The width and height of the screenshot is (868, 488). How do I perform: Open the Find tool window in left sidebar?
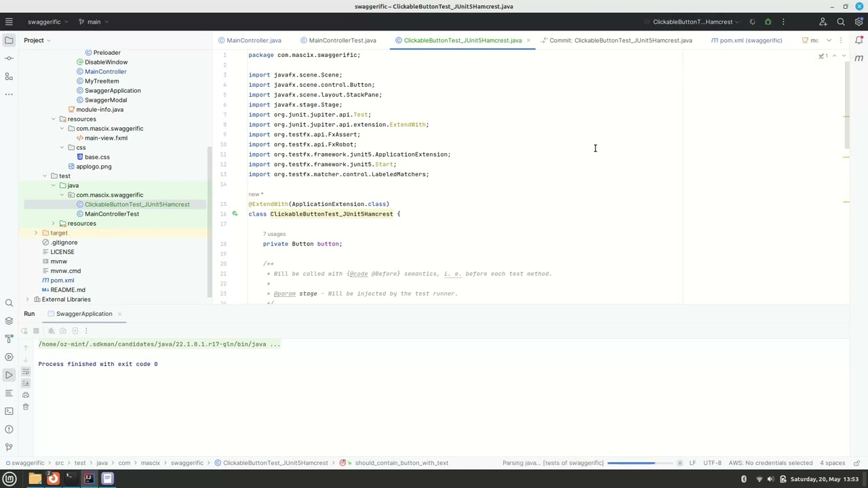[x=9, y=303]
